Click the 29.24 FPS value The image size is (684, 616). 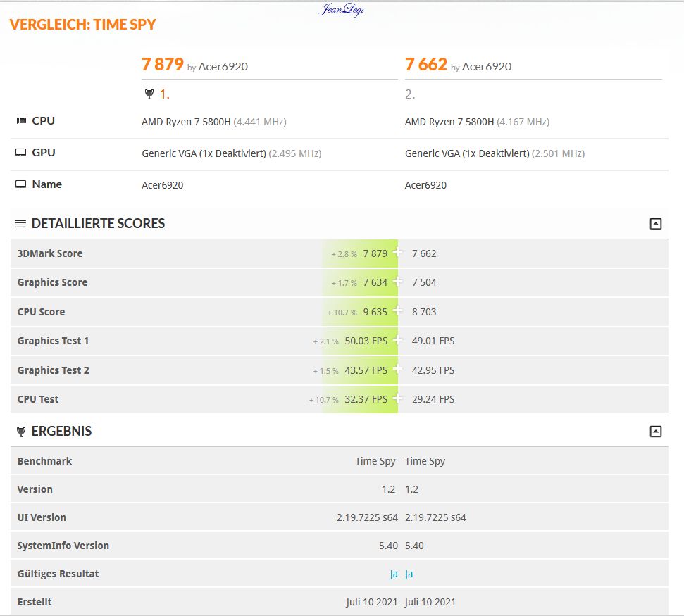433,399
